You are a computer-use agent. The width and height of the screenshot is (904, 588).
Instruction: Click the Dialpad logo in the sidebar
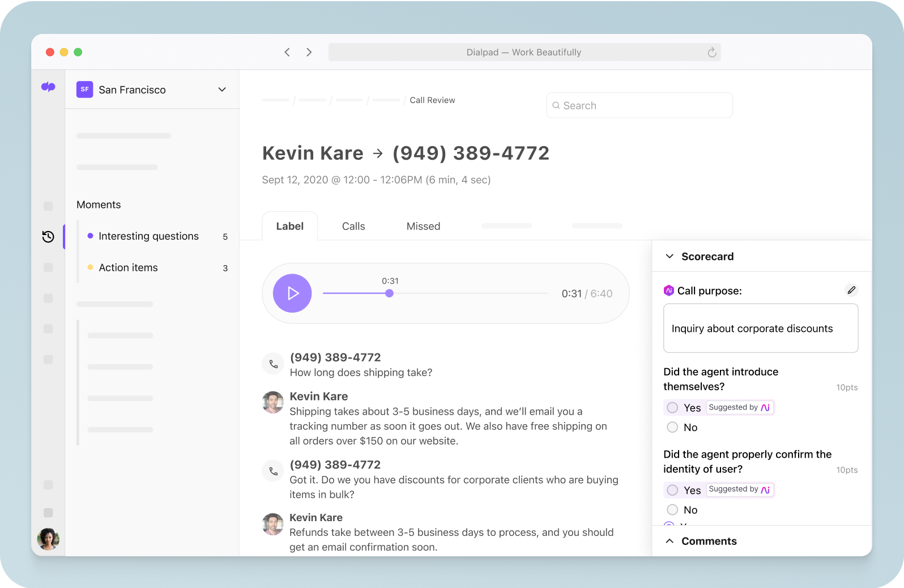48,87
